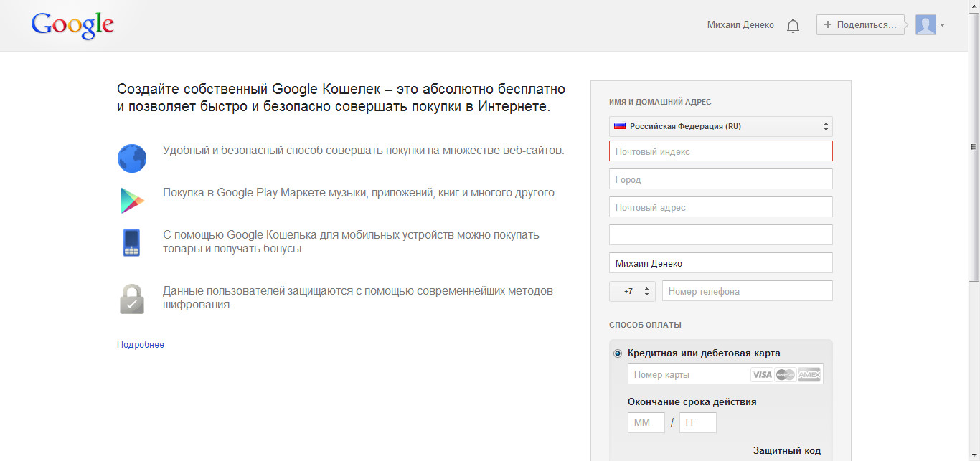Focus the Номер телефона field

pyautogui.click(x=747, y=291)
